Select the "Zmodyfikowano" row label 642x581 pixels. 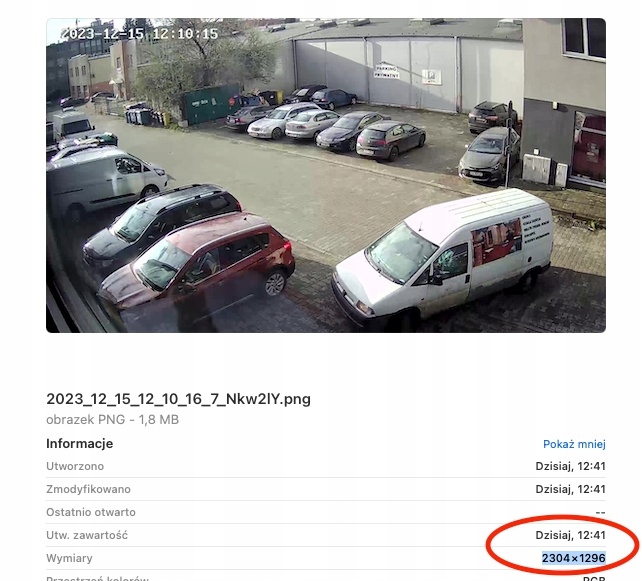(88, 489)
